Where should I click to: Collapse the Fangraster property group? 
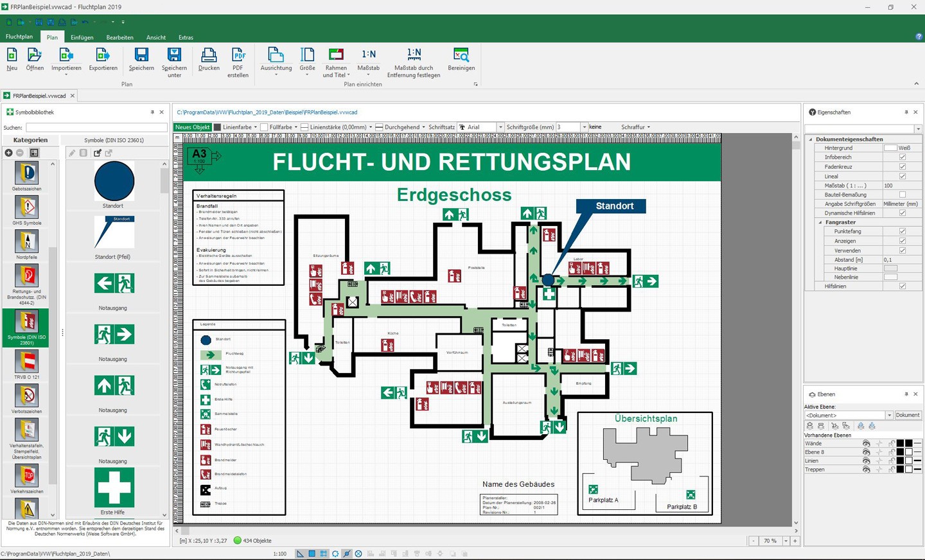tap(820, 222)
